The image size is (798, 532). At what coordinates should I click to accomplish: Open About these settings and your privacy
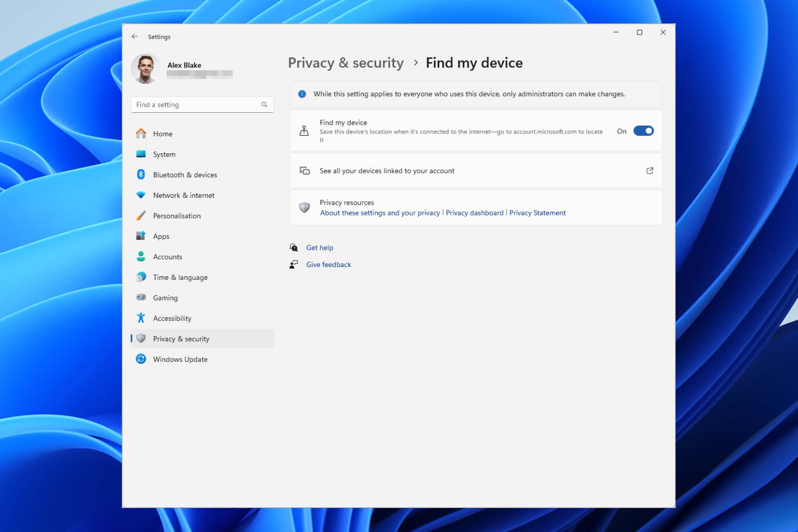click(x=380, y=213)
